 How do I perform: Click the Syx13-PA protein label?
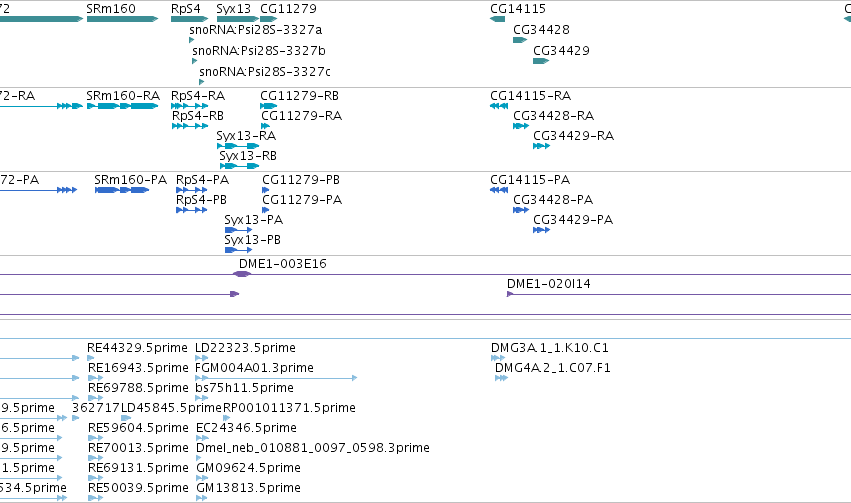254,220
